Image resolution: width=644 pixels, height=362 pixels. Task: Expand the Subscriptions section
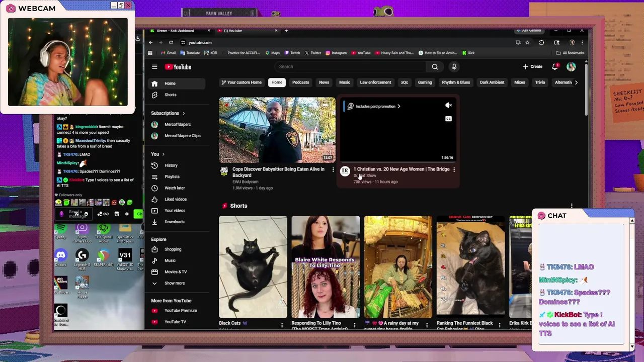pos(168,113)
